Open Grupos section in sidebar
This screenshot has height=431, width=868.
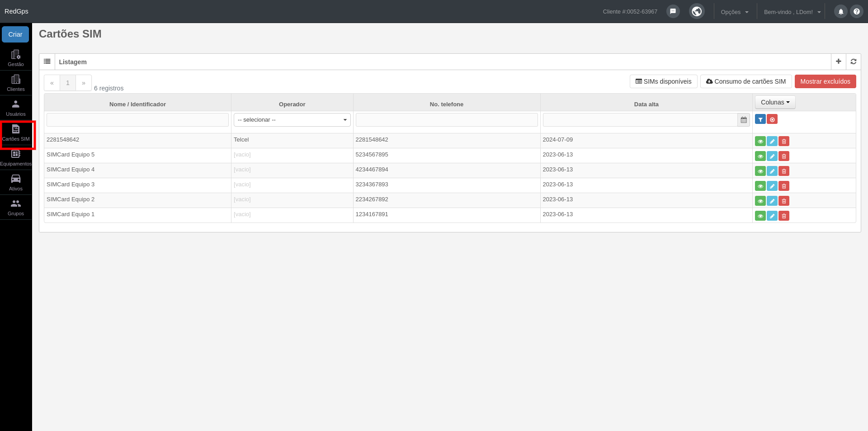tap(16, 207)
